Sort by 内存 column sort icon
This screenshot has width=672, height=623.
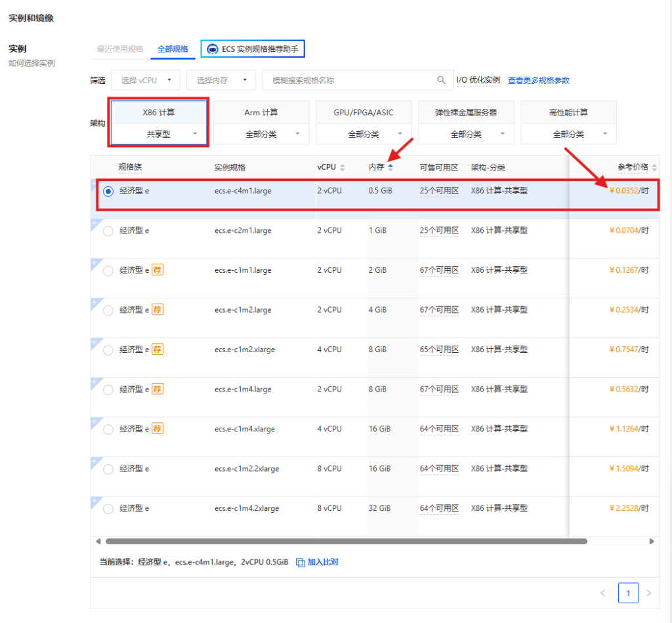[390, 167]
